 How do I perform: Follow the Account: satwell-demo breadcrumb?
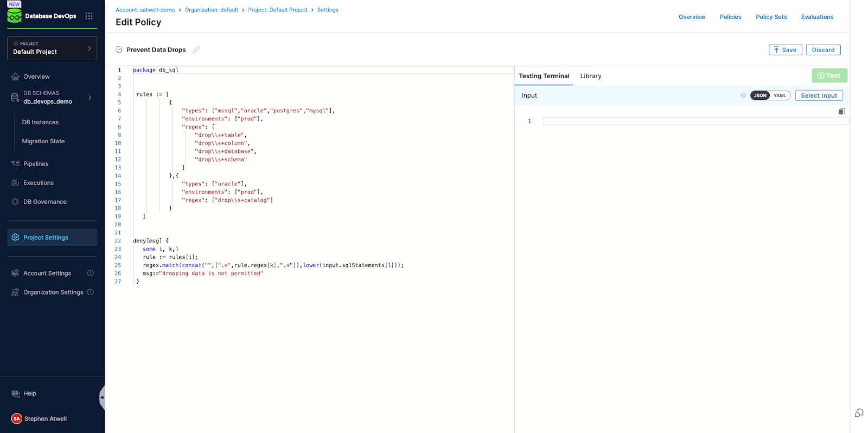click(145, 10)
